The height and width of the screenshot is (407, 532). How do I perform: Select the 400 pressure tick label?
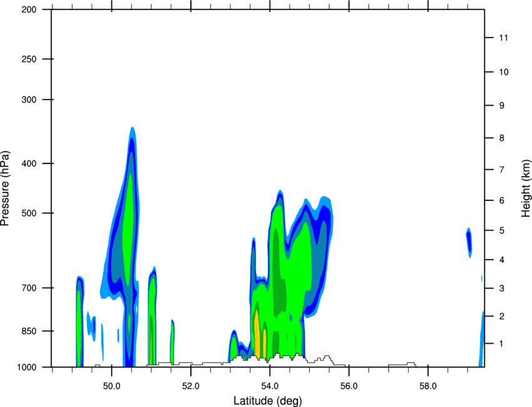(29, 163)
